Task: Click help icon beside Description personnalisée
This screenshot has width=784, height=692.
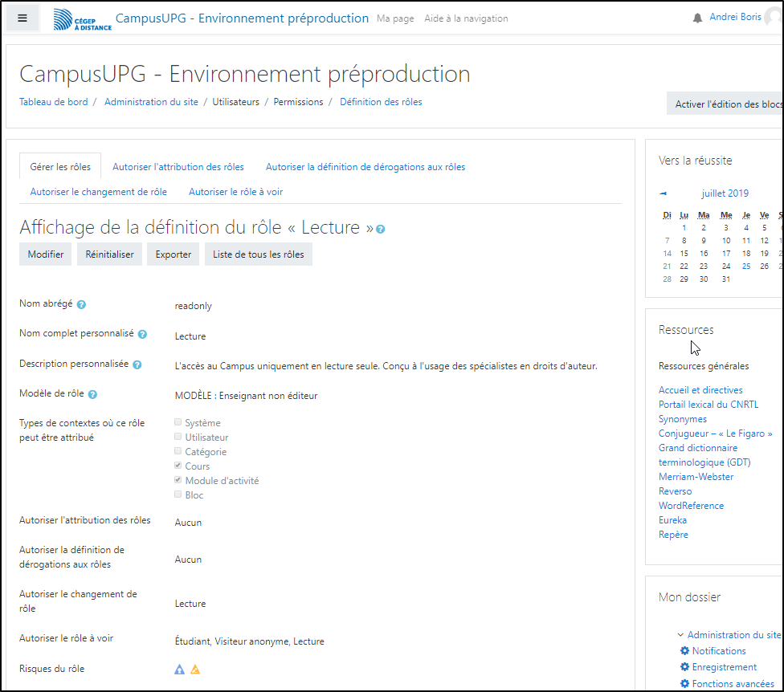Action: [x=137, y=364]
